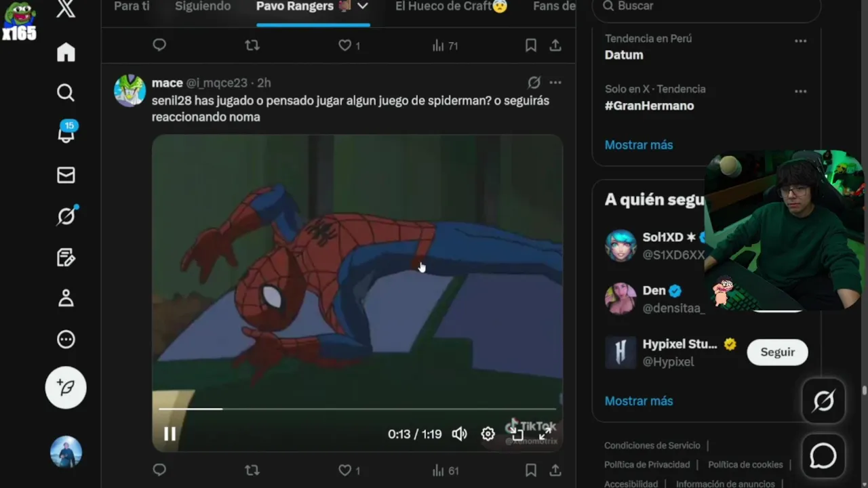Open more options for Datum trend
Image resolution: width=868 pixels, height=488 pixels.
(801, 41)
